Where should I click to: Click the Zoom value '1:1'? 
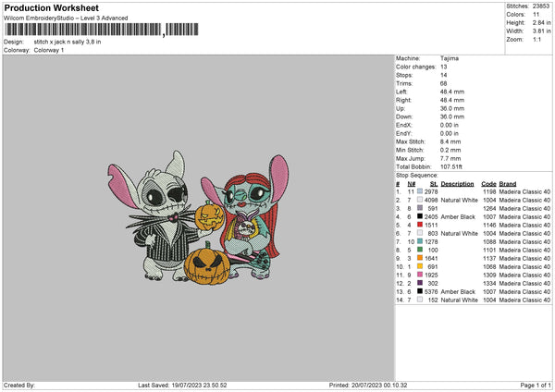(536, 39)
